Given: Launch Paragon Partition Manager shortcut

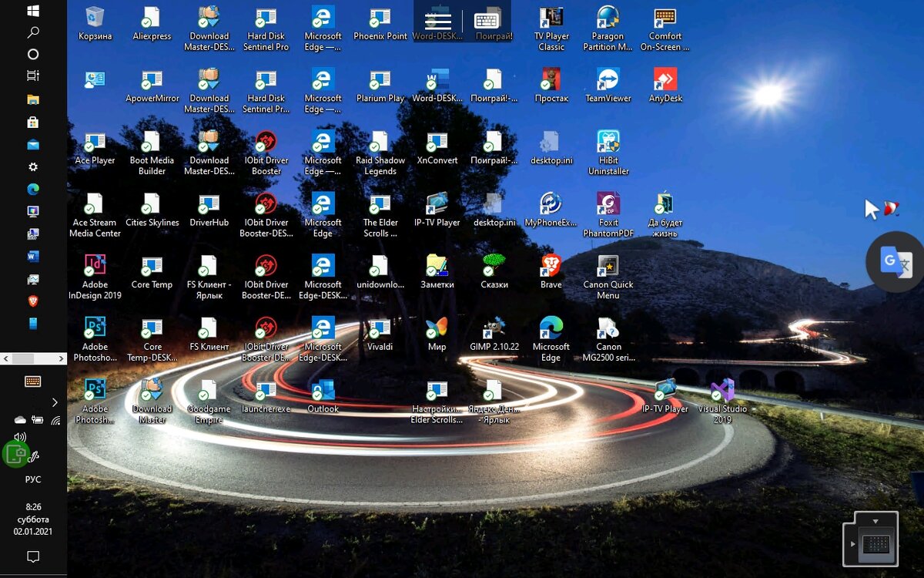Looking at the screenshot, I should tap(608, 29).
